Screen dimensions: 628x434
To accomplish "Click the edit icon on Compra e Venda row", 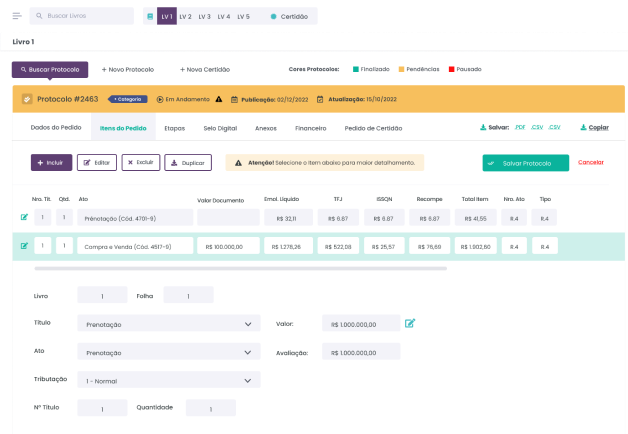I will tap(24, 246).
